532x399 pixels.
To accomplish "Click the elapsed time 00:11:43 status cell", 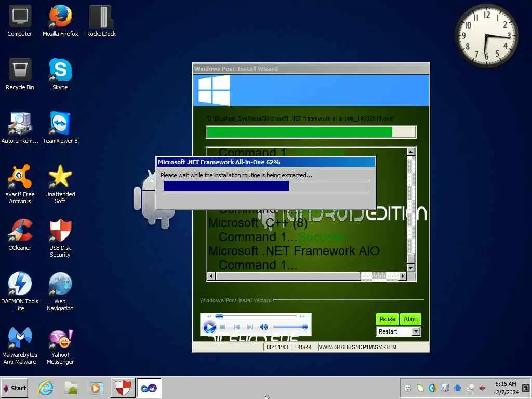I will pyautogui.click(x=277, y=347).
